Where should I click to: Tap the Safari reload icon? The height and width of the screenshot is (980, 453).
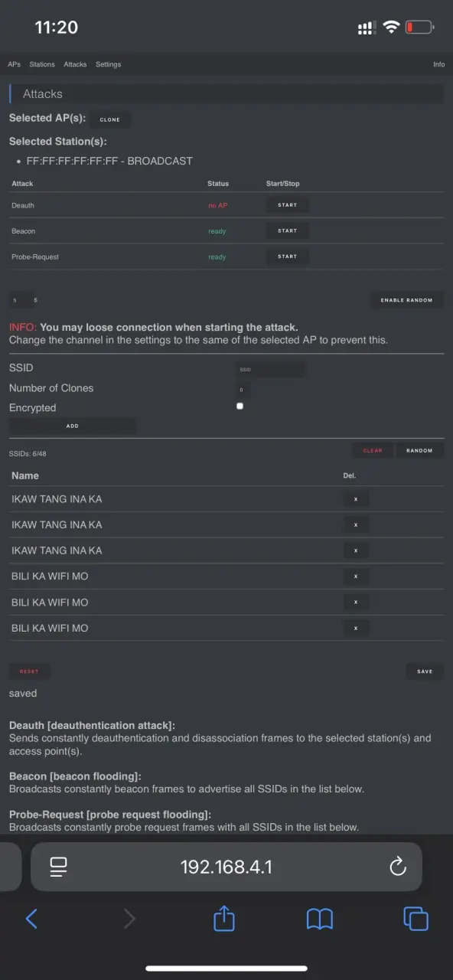tap(397, 867)
